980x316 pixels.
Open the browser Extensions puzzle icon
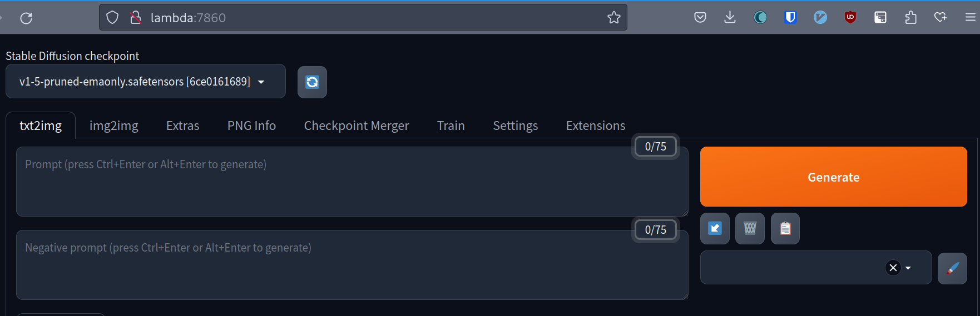[x=910, y=17]
